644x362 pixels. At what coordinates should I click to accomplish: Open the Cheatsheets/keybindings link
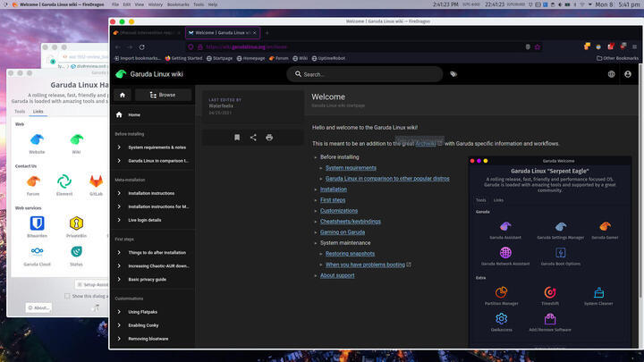[x=351, y=222]
